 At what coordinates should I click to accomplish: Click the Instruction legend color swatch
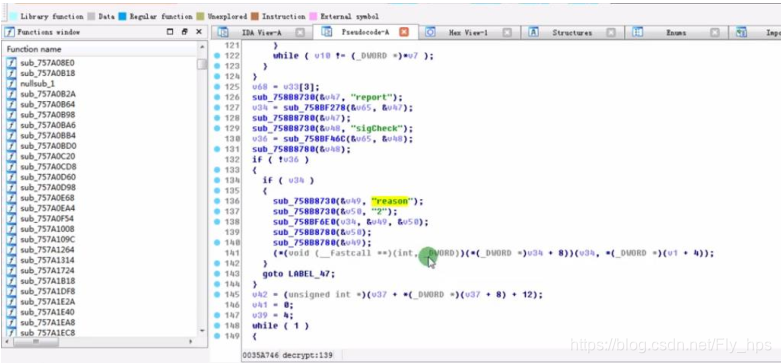(255, 16)
